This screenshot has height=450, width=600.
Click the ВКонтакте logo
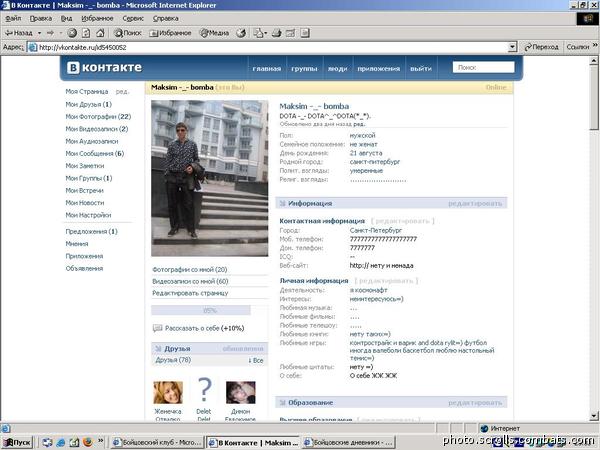click(104, 68)
